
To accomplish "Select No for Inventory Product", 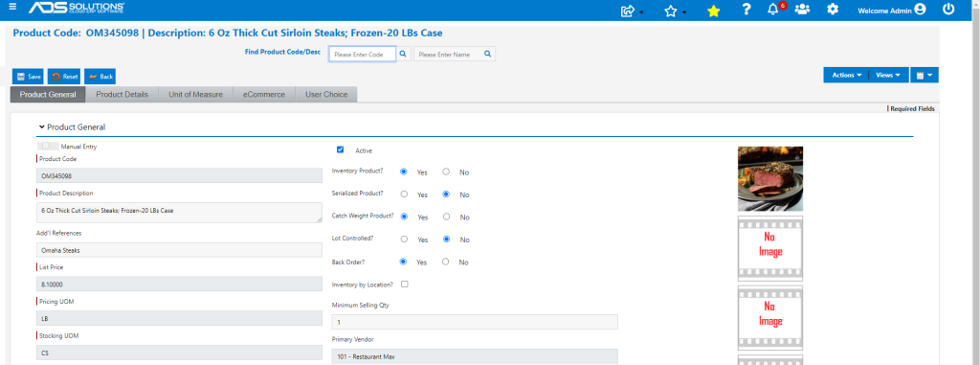I will pyautogui.click(x=446, y=171).
